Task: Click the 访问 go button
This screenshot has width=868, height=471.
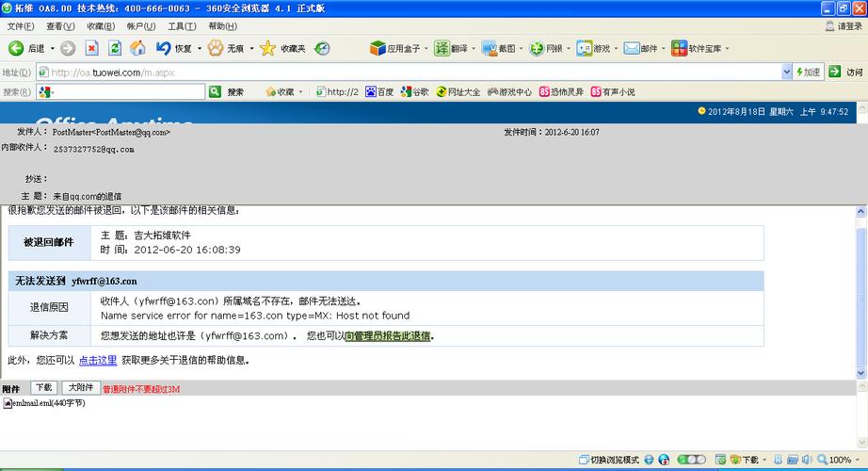Action: 846,72
